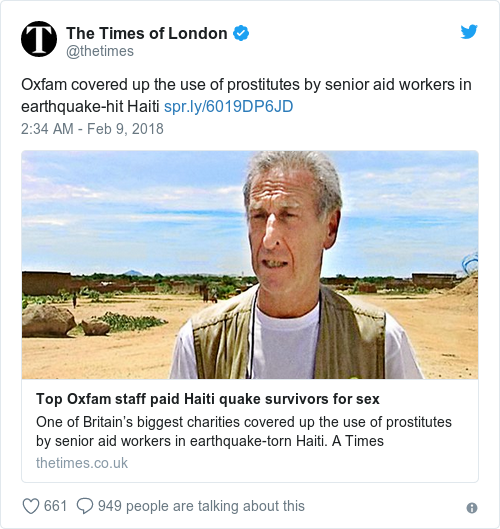Click the speech bubble reply icon
The height and width of the screenshot is (529, 500).
click(85, 506)
